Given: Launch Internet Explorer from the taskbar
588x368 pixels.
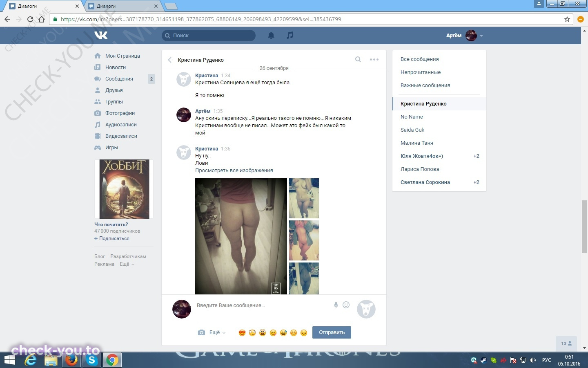Looking at the screenshot, I should click(x=31, y=360).
